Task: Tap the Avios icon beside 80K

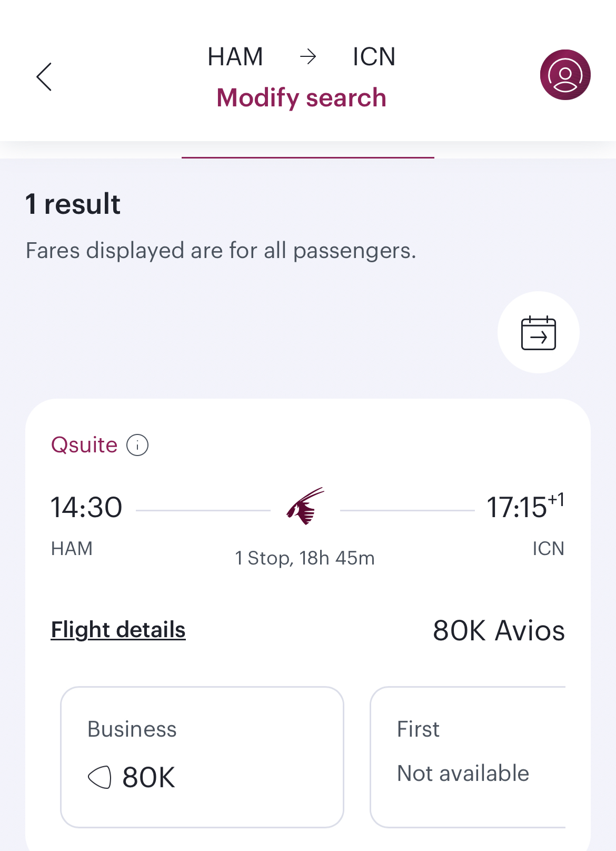Action: coord(100,777)
